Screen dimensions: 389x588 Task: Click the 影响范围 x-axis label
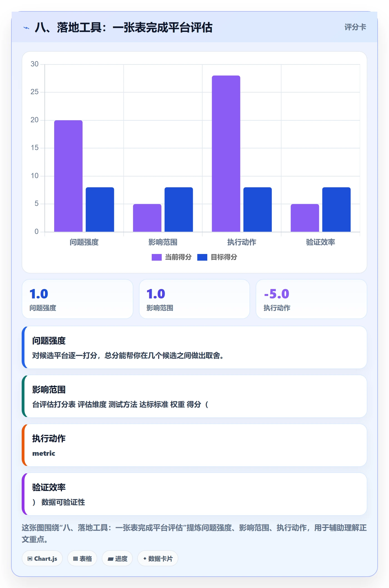[163, 242]
